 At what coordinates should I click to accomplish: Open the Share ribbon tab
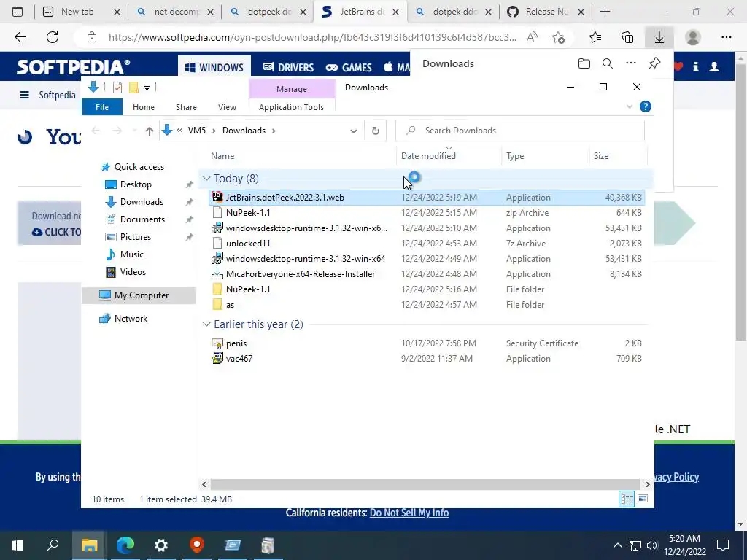point(186,107)
